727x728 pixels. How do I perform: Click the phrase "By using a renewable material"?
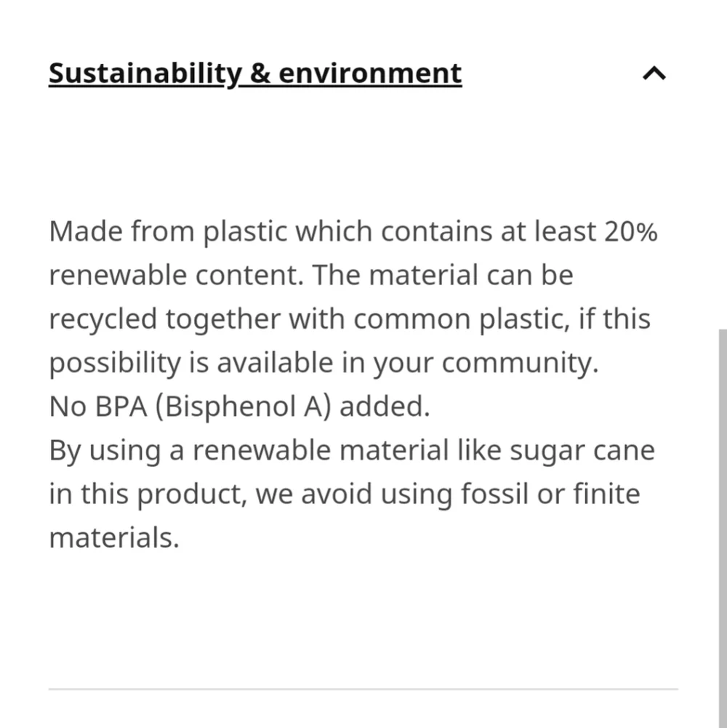pos(249,450)
